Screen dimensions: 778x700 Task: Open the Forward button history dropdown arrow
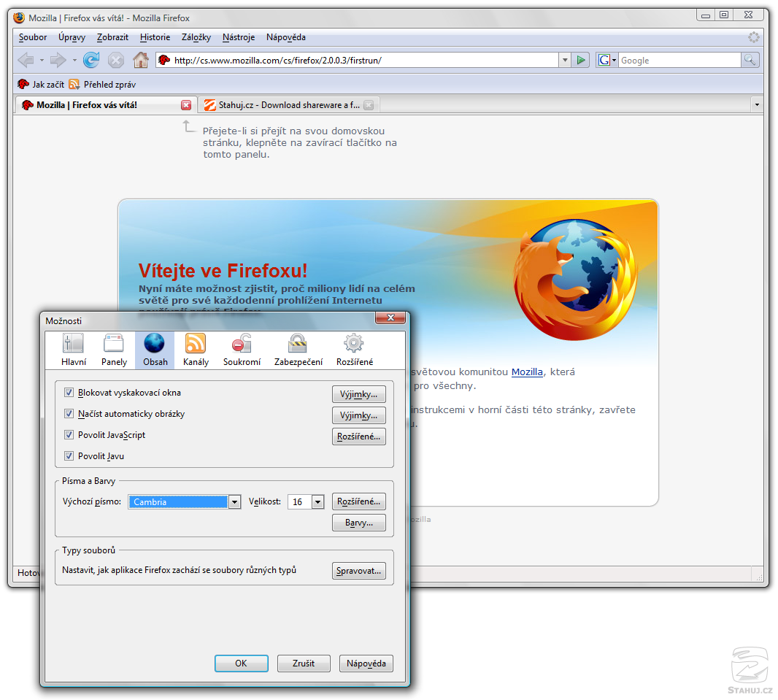74,61
